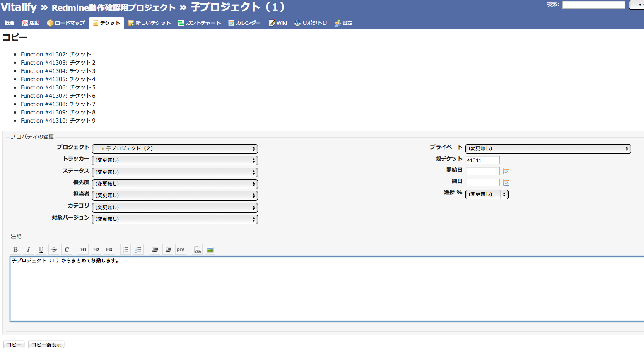Go to Vitalify root project link
This screenshot has width=644, height=353.
19,7
